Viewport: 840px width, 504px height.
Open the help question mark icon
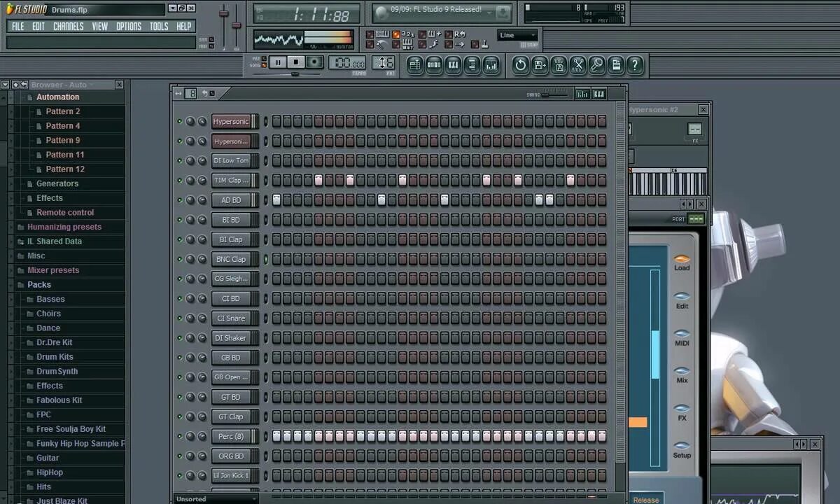coord(635,65)
